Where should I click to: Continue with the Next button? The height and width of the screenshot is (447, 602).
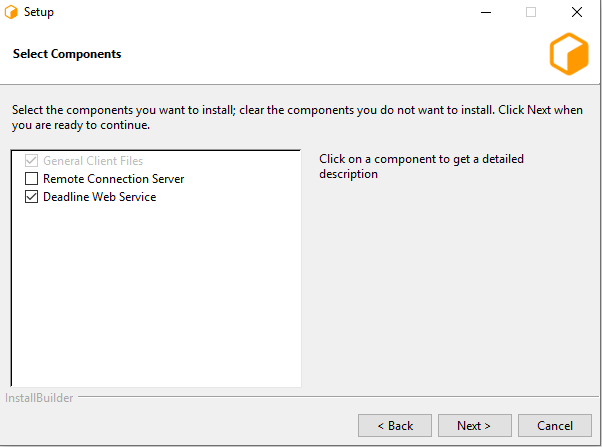coord(474,425)
